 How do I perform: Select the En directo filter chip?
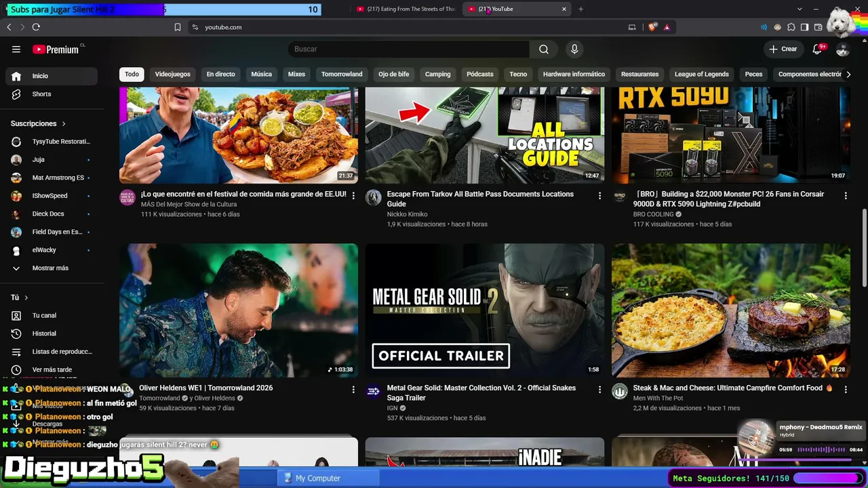tap(221, 74)
